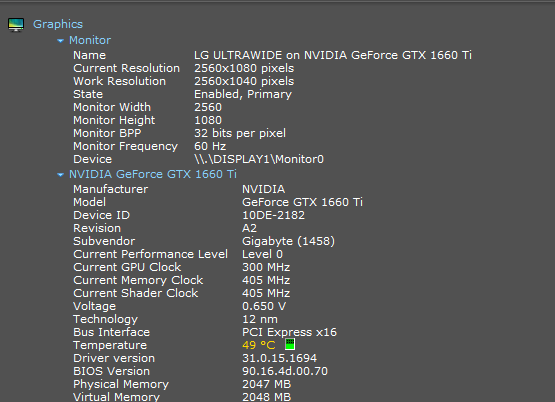The width and height of the screenshot is (555, 402).
Task: Select the Monitor Width value 2560
Action: point(208,107)
